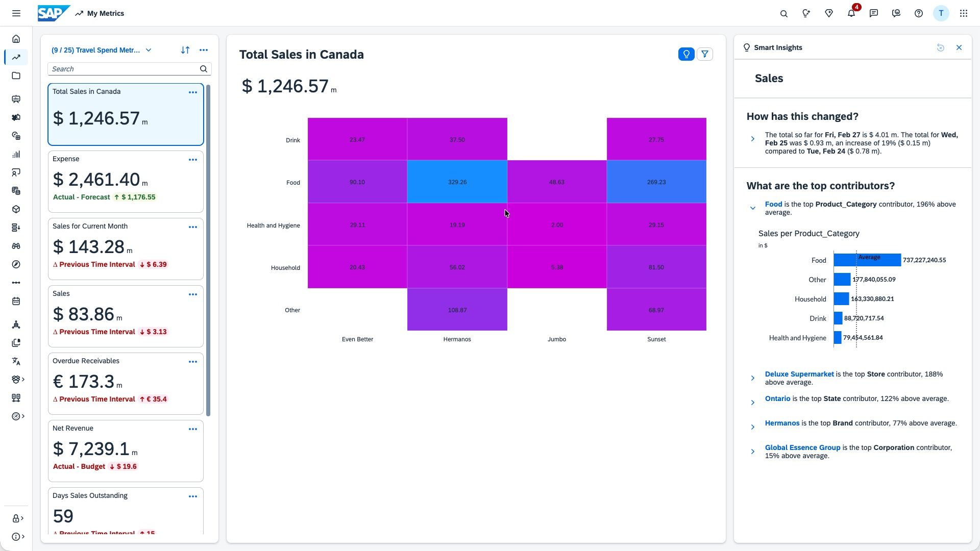Image resolution: width=980 pixels, height=551 pixels.
Task: Open the compass icon in left sidebar
Action: pos(16,264)
